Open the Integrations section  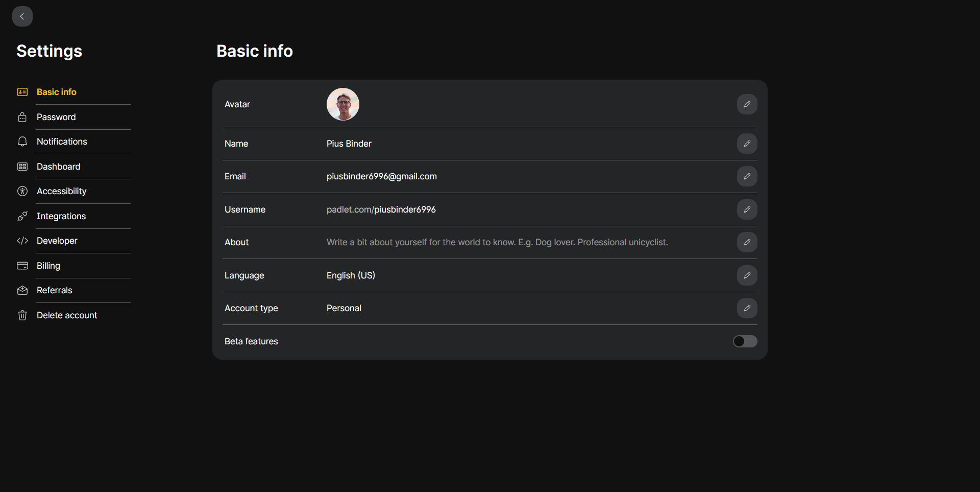point(61,216)
